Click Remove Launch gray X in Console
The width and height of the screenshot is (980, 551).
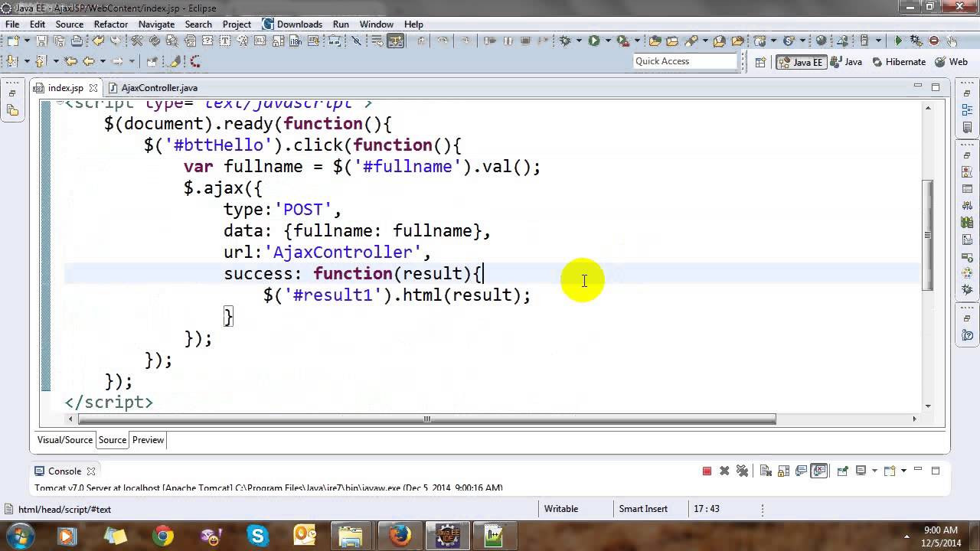click(724, 471)
